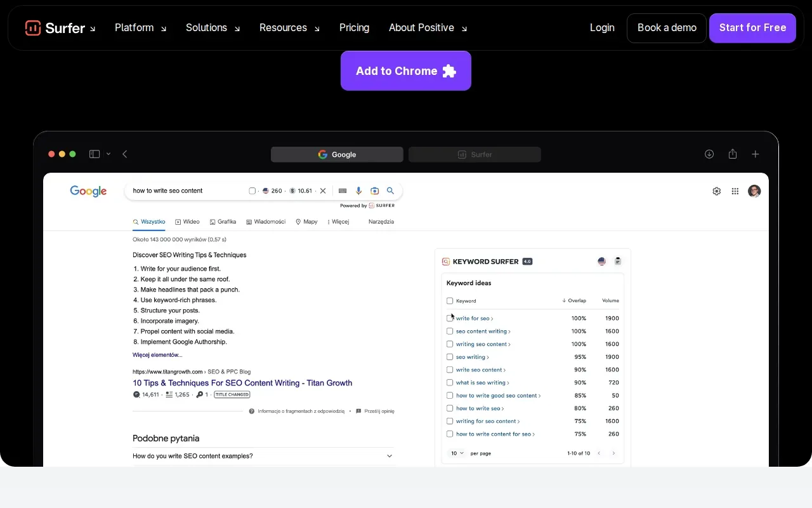Expand About Positive menu

[428, 28]
